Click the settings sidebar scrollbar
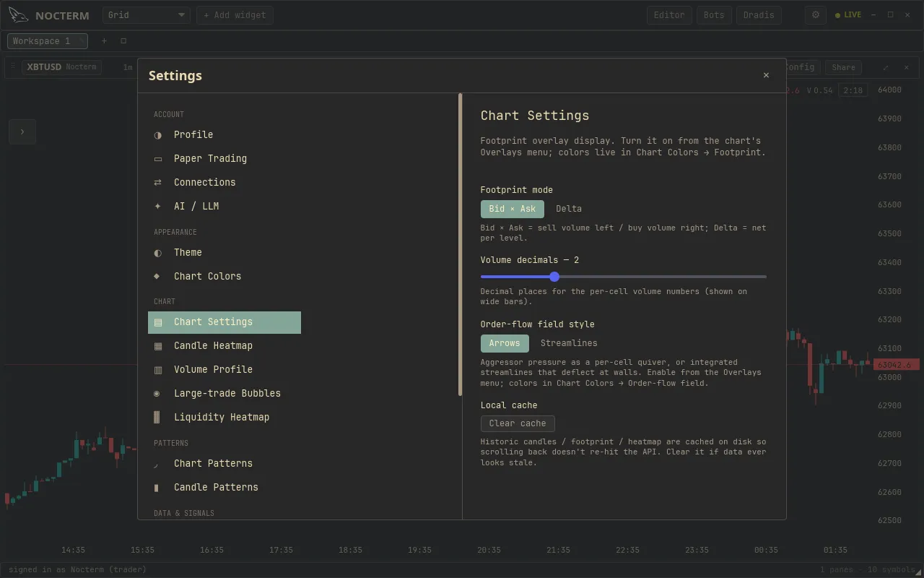Screen dimensions: 924x578 point(461,245)
